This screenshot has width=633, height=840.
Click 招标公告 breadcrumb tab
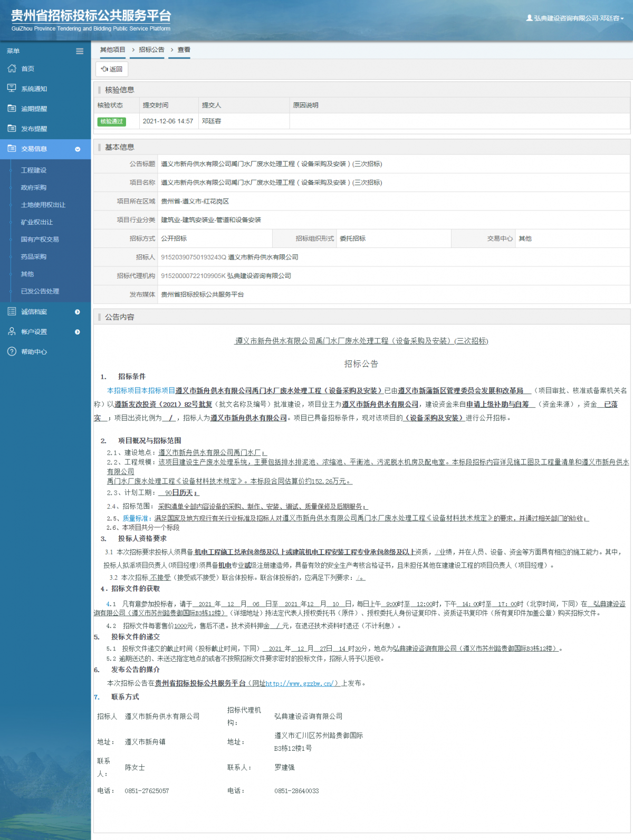(151, 50)
